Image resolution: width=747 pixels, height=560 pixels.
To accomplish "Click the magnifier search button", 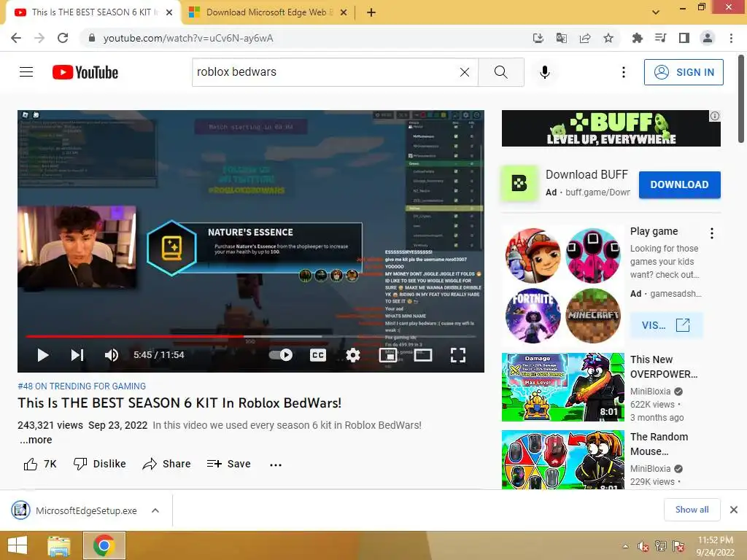I will click(500, 72).
